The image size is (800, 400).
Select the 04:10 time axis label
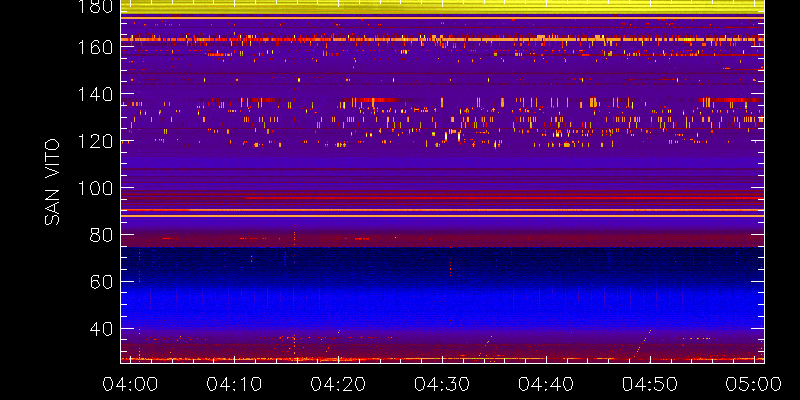[234, 384]
